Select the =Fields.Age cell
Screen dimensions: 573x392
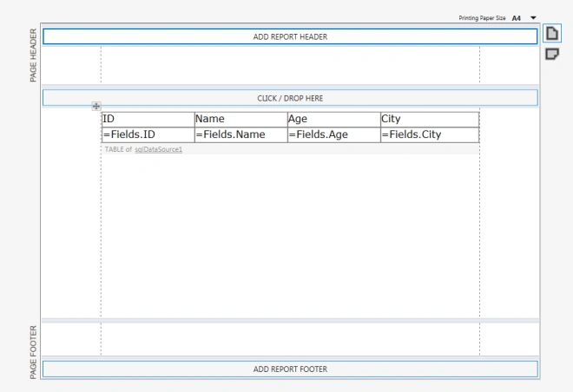(x=334, y=135)
